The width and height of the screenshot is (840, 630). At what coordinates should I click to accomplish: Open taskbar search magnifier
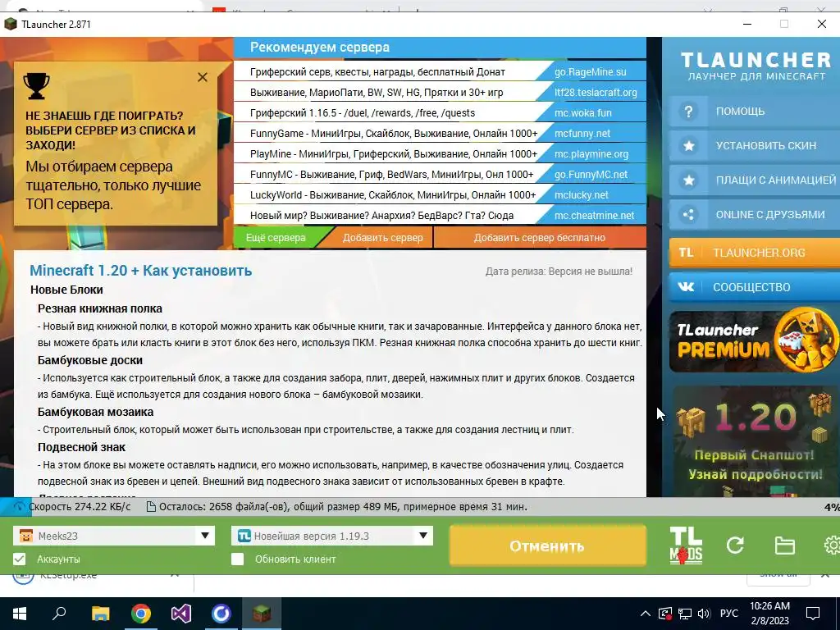pyautogui.click(x=59, y=614)
